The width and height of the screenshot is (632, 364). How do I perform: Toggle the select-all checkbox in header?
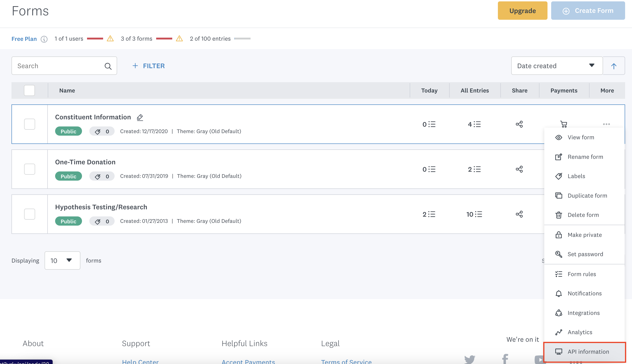[x=29, y=90]
